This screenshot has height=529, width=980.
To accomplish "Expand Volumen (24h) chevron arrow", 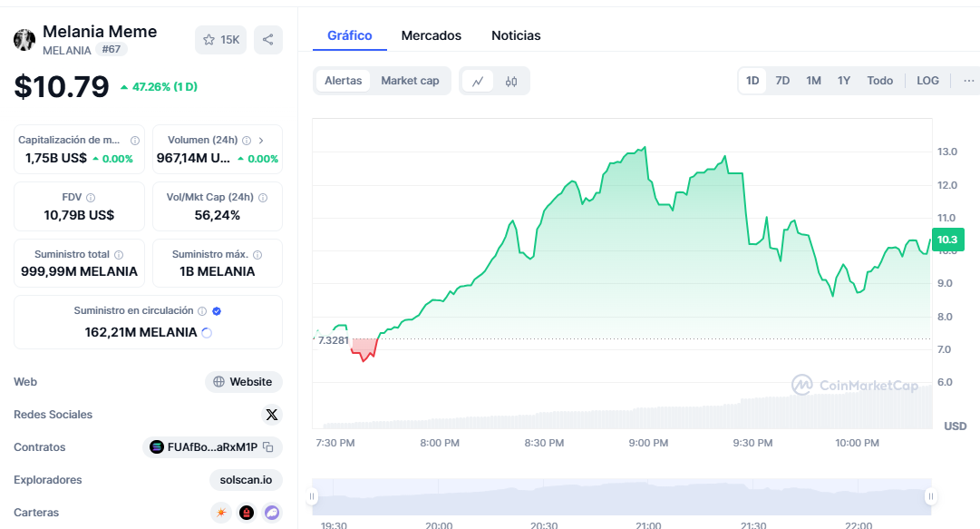I will tap(261, 141).
